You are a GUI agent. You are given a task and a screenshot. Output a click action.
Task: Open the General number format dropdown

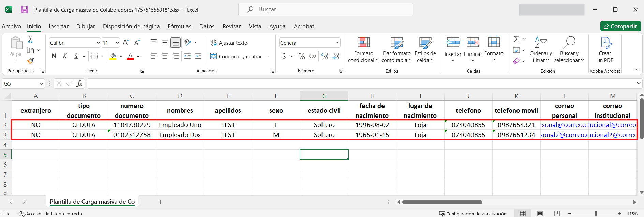[x=338, y=43]
